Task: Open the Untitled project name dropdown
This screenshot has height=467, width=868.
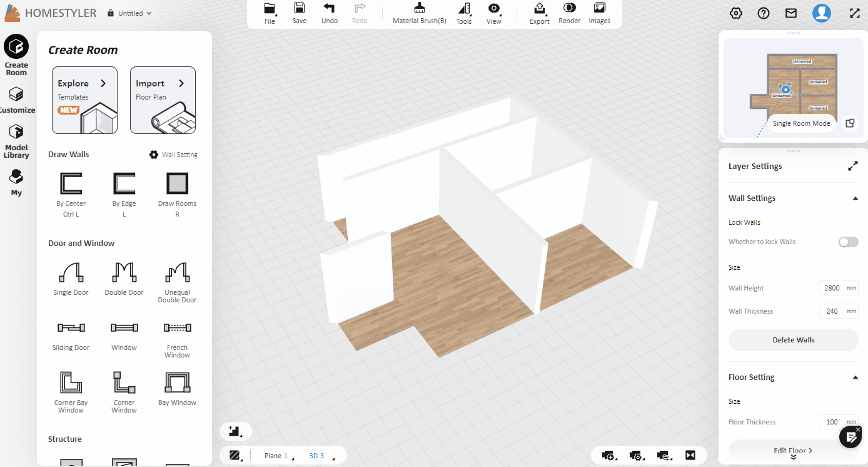Action: 130,13
